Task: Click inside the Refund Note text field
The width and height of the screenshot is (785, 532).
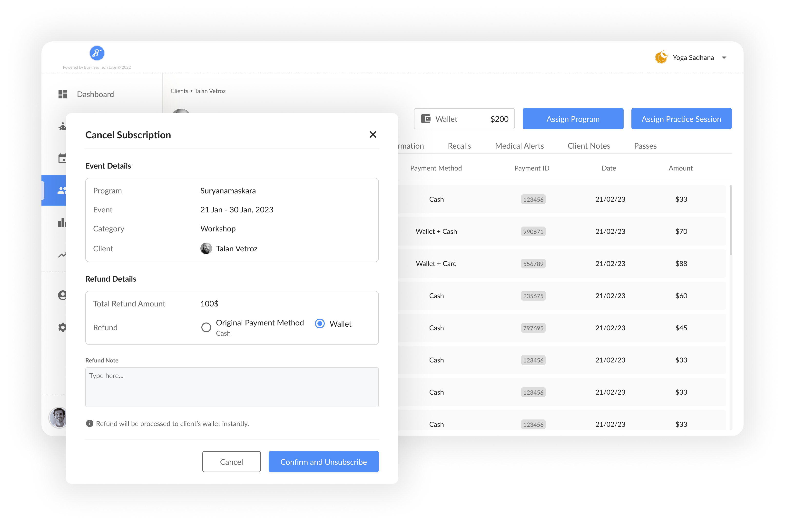Action: 232,387
